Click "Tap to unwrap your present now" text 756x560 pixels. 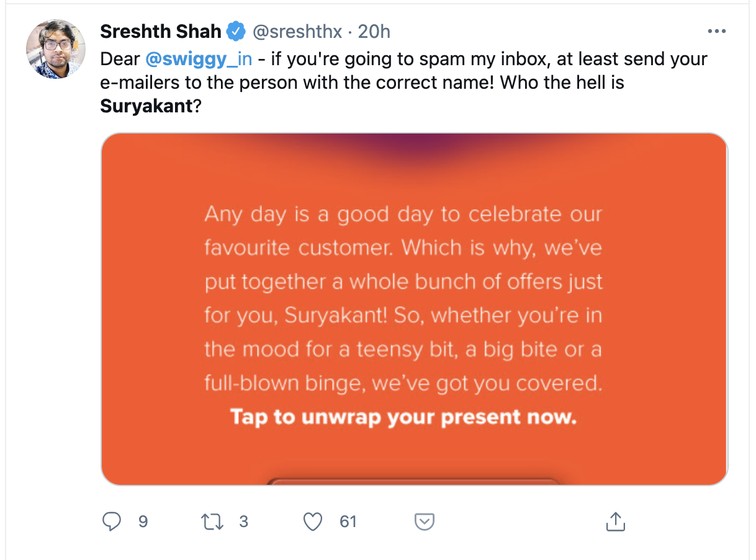(403, 417)
